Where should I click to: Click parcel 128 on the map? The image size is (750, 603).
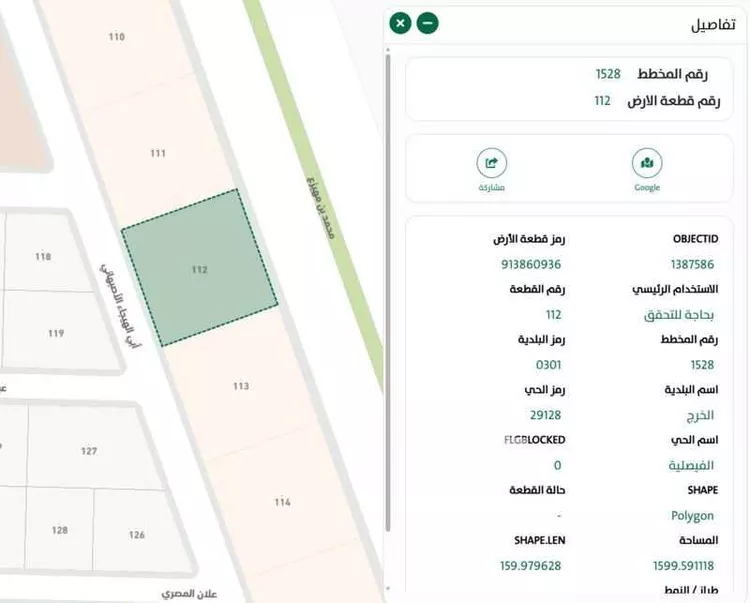tap(60, 531)
